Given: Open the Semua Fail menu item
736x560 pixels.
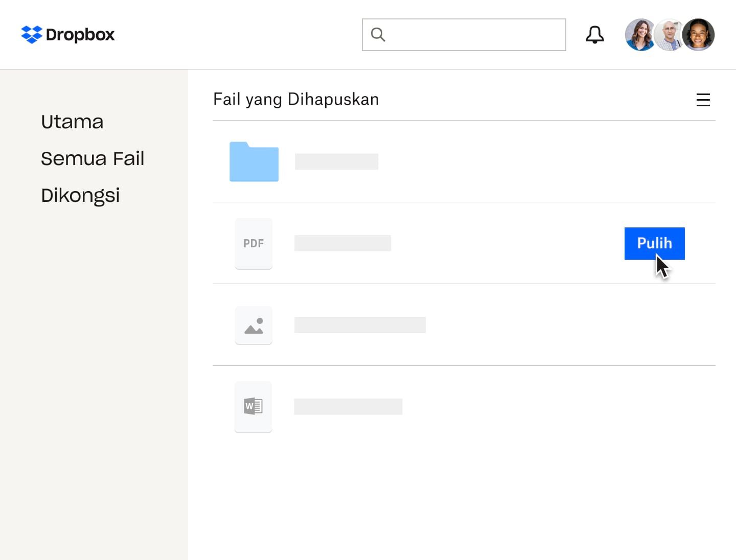Looking at the screenshot, I should tap(93, 158).
